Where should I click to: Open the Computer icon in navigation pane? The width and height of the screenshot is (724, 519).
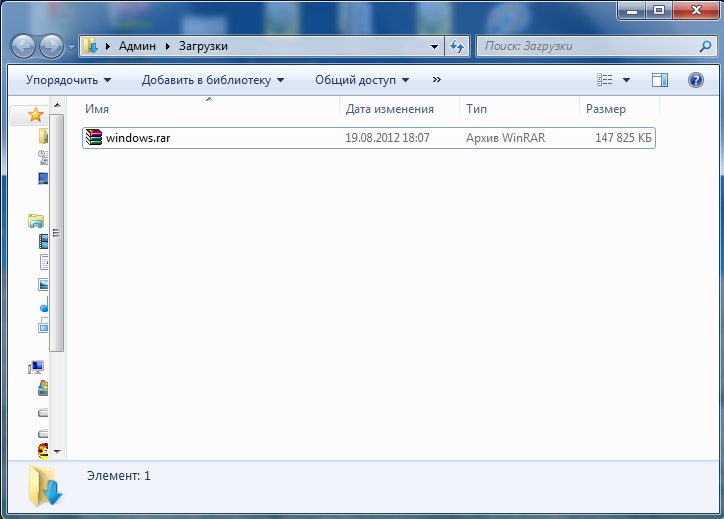36,368
